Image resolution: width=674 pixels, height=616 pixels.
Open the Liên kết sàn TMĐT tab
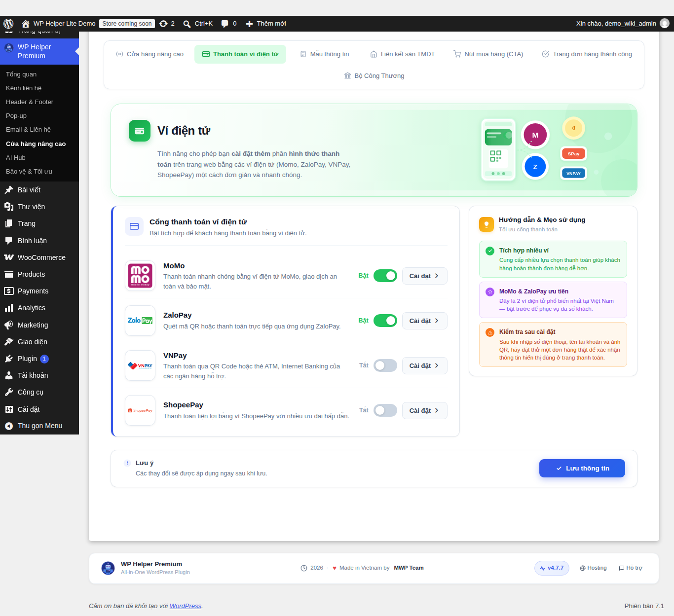pos(403,54)
